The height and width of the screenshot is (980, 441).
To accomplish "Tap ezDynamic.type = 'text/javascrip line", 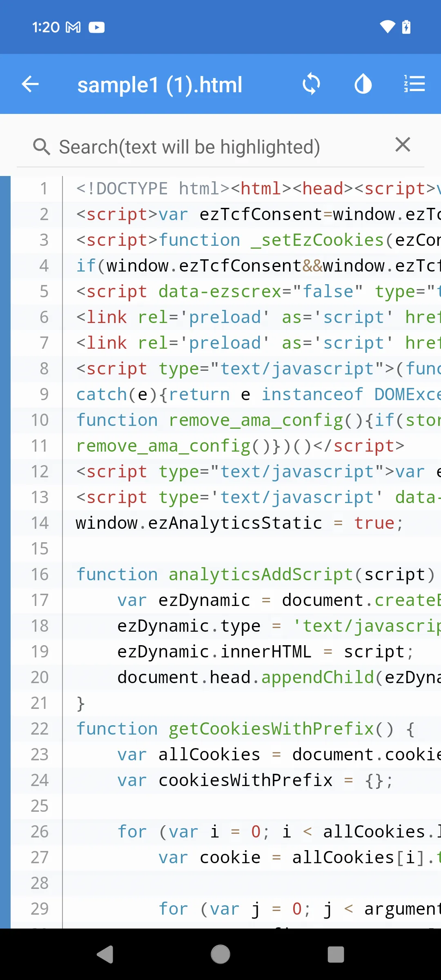I will click(x=279, y=626).
